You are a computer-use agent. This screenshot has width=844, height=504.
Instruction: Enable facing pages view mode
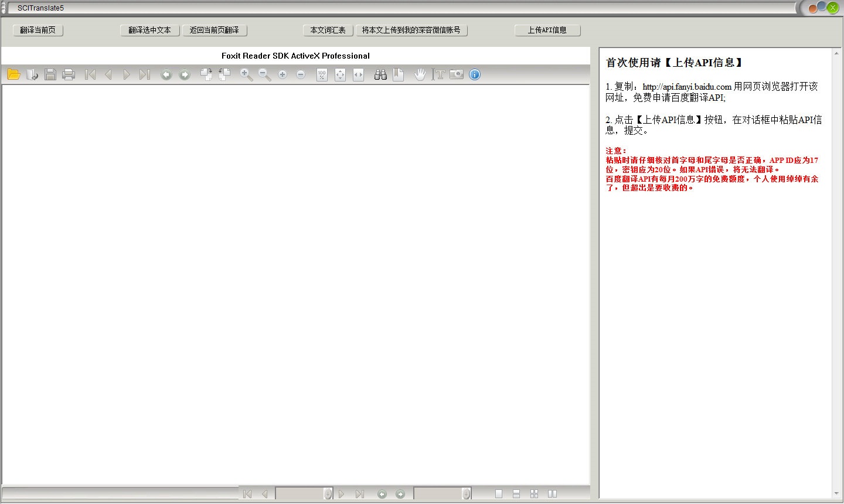pos(552,494)
